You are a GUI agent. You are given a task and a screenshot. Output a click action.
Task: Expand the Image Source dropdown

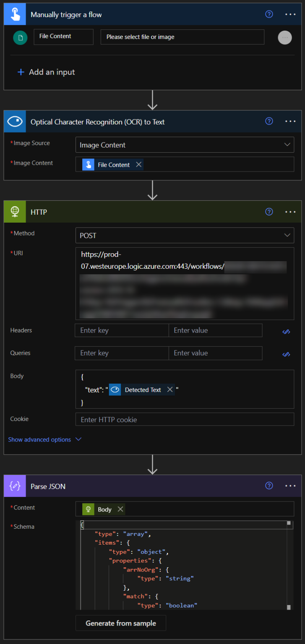pos(287,145)
